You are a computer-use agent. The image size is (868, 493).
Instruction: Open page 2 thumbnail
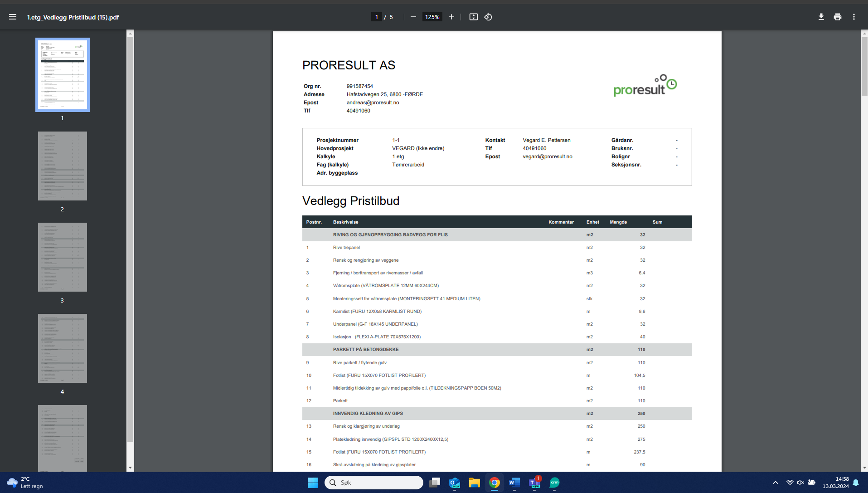[63, 166]
